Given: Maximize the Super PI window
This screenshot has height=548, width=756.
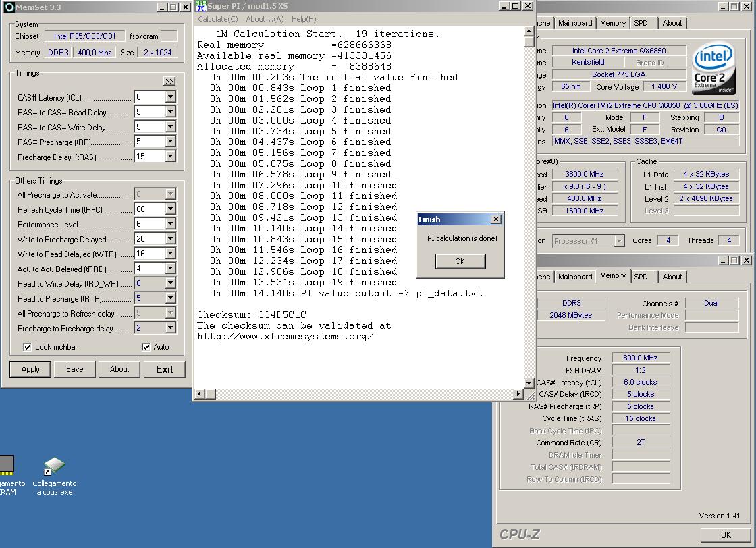Looking at the screenshot, I should [516, 6].
